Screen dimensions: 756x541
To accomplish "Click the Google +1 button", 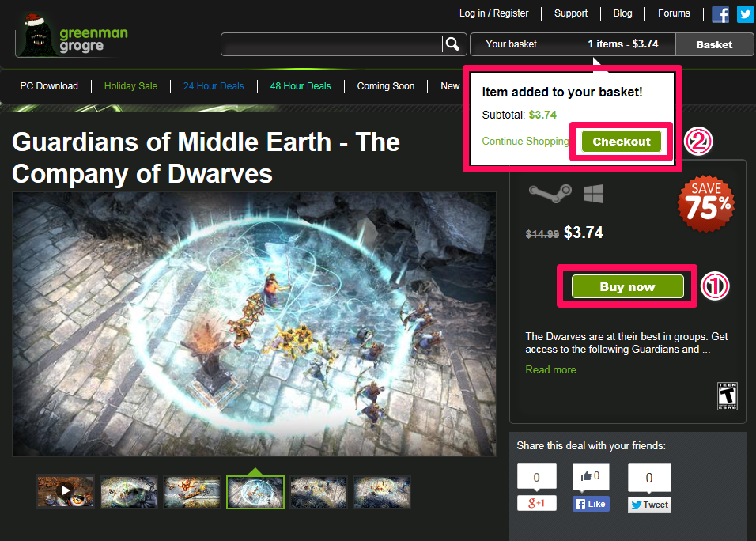I will [537, 503].
